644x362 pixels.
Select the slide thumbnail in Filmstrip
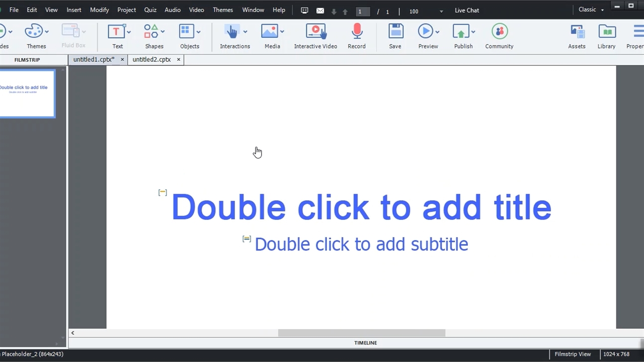coord(26,94)
